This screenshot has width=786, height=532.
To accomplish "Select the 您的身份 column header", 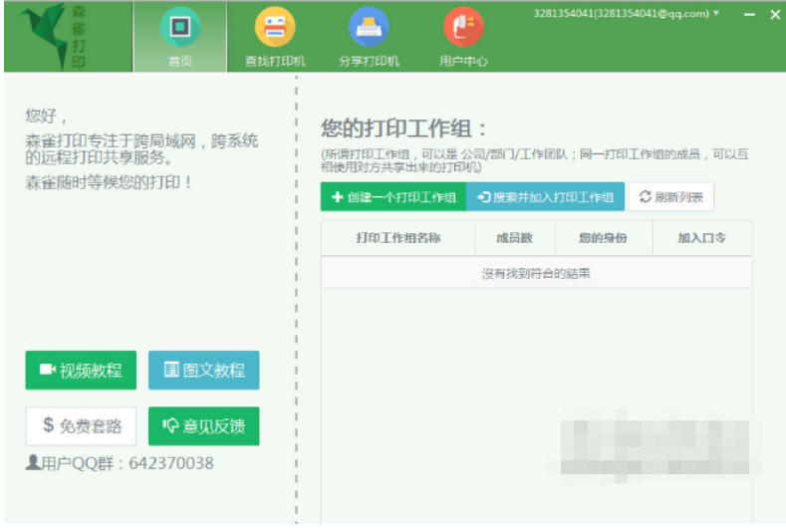I will pyautogui.click(x=603, y=238).
